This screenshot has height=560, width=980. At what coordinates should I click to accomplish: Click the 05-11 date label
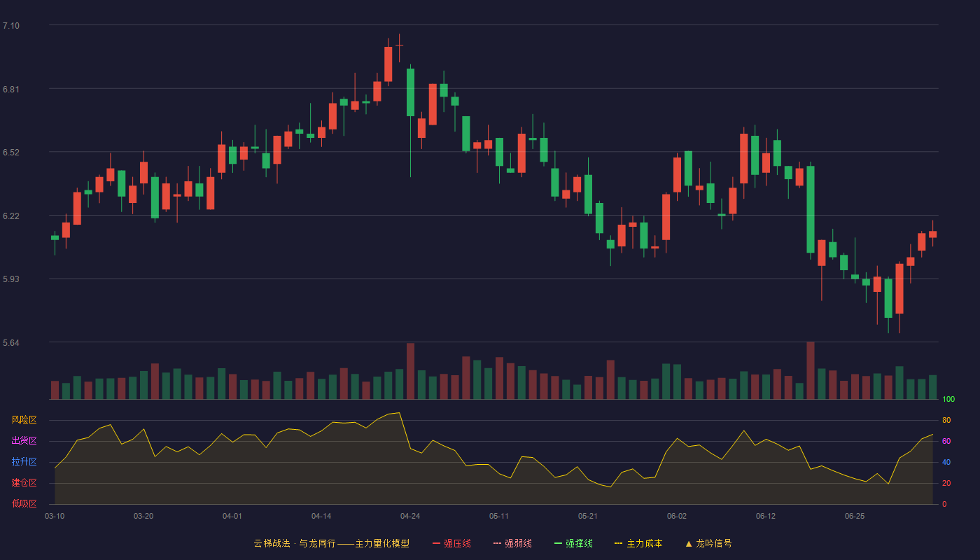click(499, 516)
